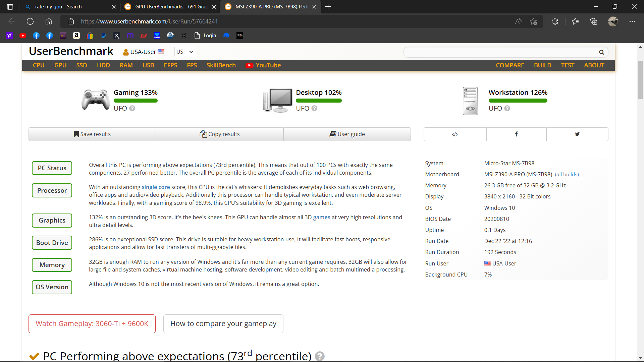Viewport: 644px width, 362px height.
Task: Click the Save results button
Action: coord(92,134)
